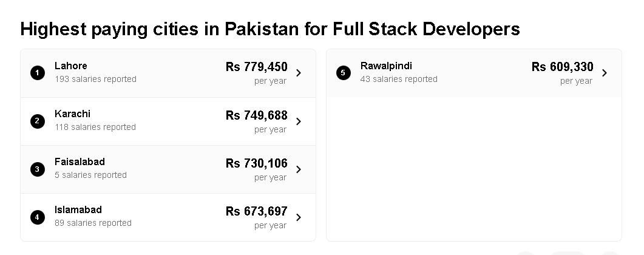This screenshot has width=644, height=255.
Task: Expand the Karachi row chevron arrow
Action: (x=299, y=121)
